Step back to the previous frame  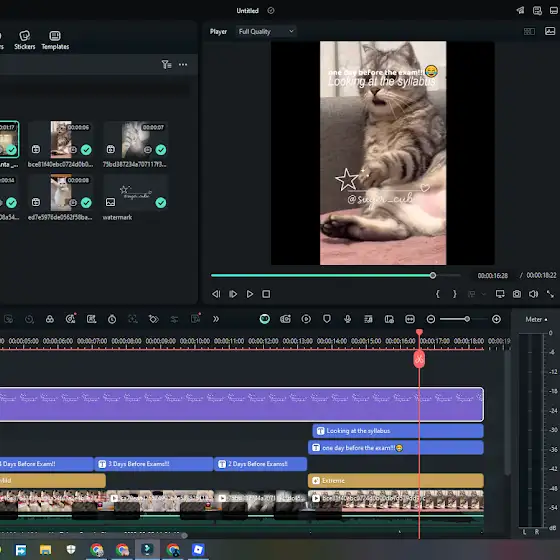coord(216,294)
